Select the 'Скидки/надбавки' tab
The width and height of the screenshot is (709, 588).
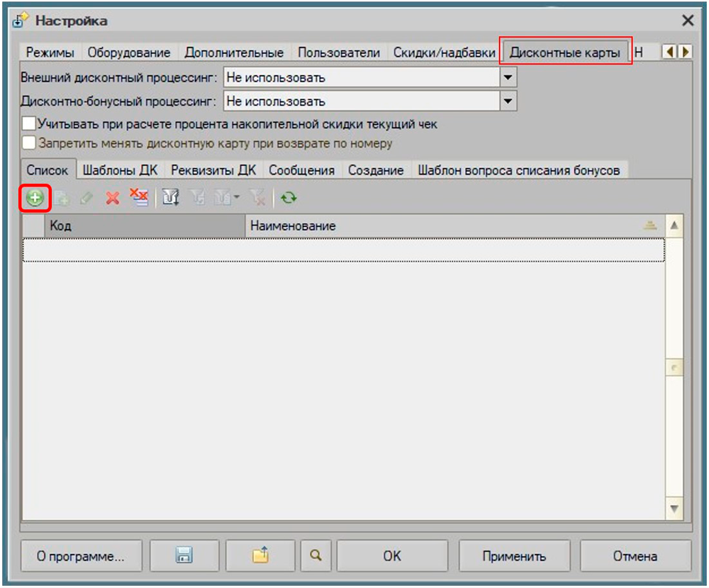point(444,52)
